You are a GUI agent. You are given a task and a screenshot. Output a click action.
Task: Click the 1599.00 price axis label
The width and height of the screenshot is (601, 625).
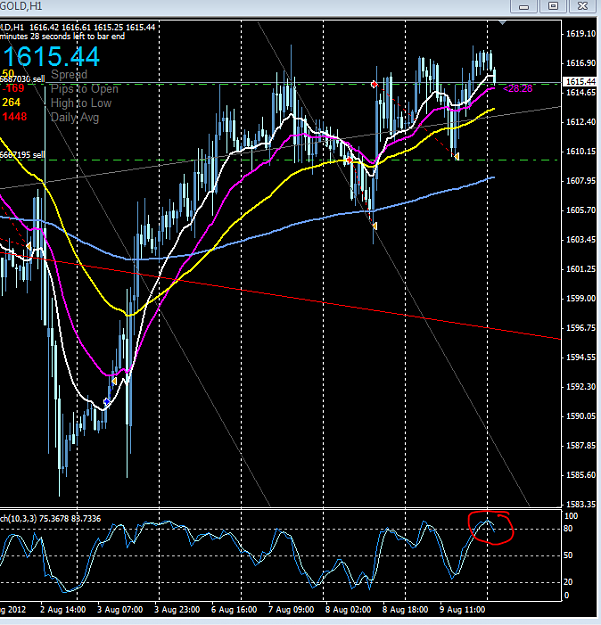[581, 299]
